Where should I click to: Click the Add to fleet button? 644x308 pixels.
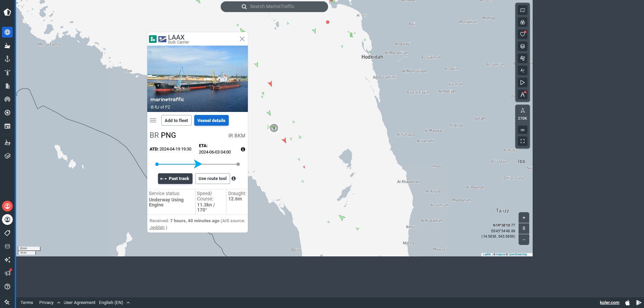coord(176,120)
